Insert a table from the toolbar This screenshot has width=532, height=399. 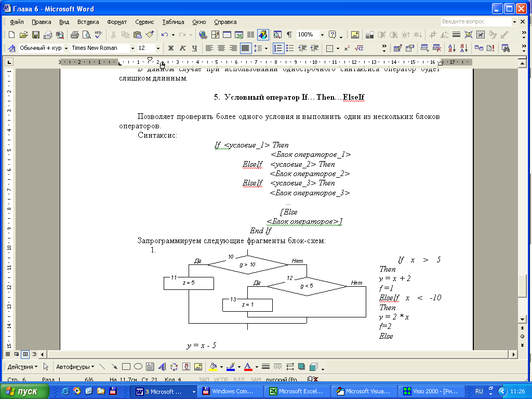[x=227, y=35]
